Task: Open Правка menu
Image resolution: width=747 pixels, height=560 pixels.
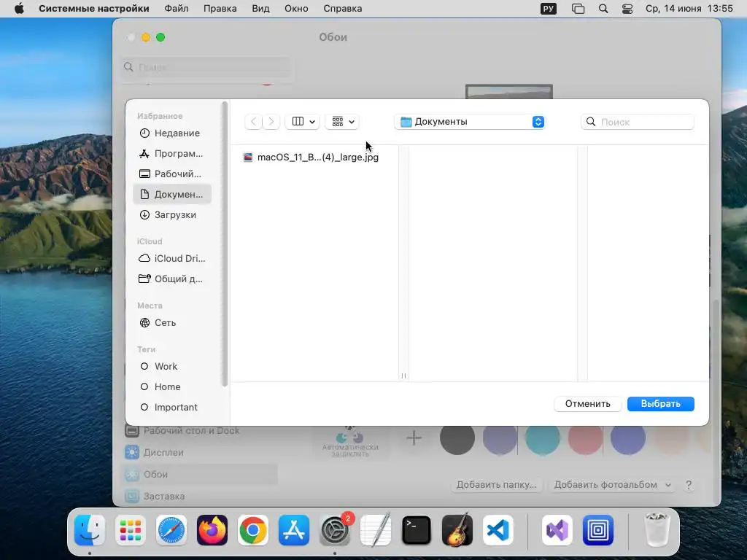Action: [x=220, y=9]
